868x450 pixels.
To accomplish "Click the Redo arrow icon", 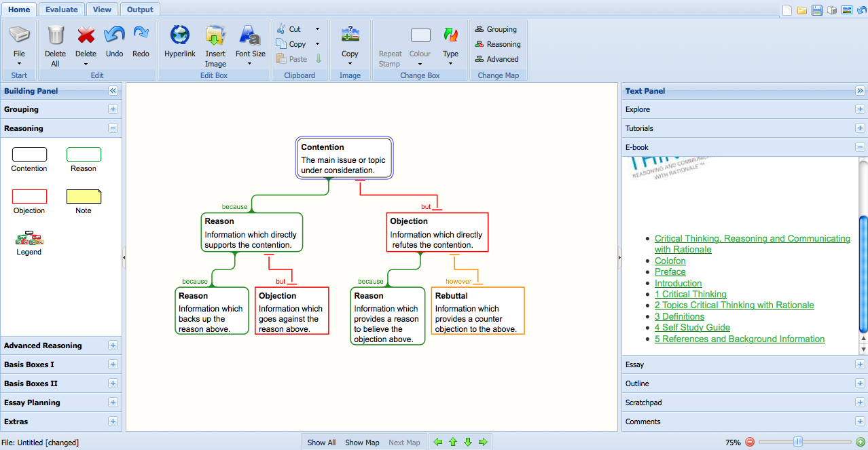I will coord(141,35).
